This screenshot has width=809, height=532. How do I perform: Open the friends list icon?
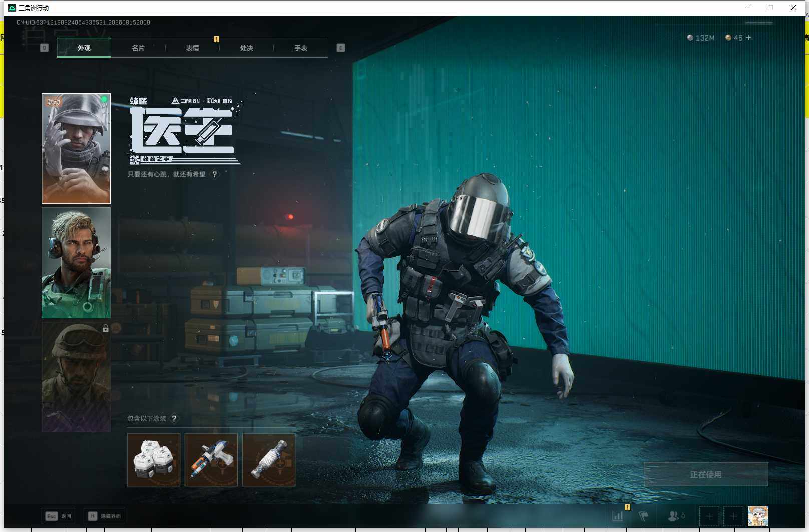(x=674, y=516)
